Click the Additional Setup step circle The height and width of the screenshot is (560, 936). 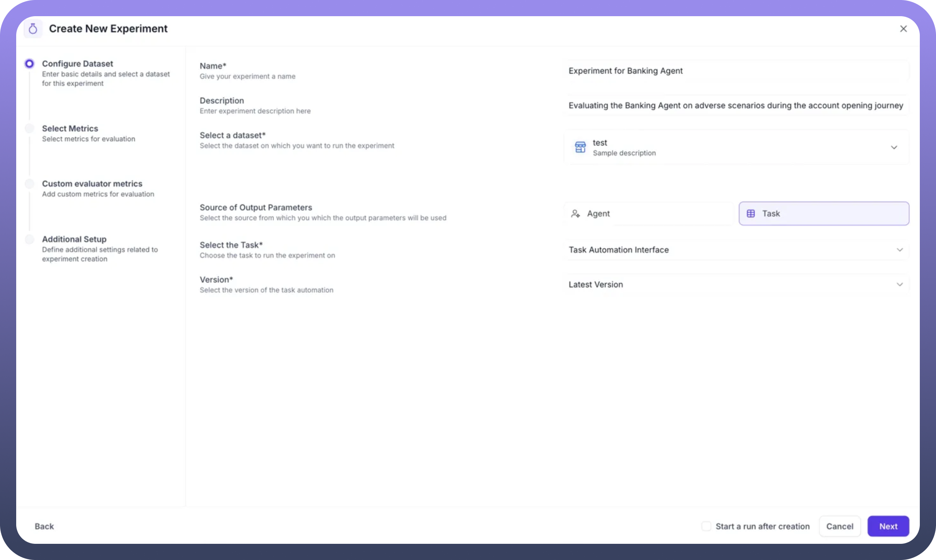click(x=30, y=239)
